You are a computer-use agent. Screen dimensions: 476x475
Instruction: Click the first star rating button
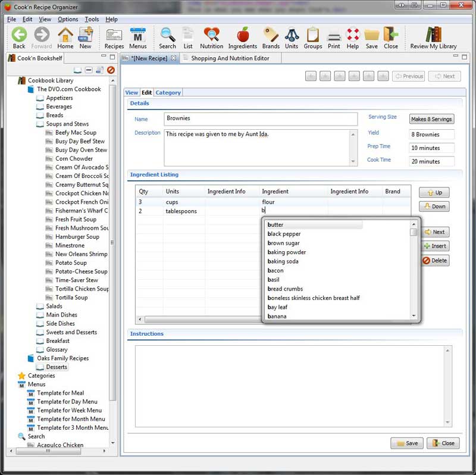pos(311,76)
